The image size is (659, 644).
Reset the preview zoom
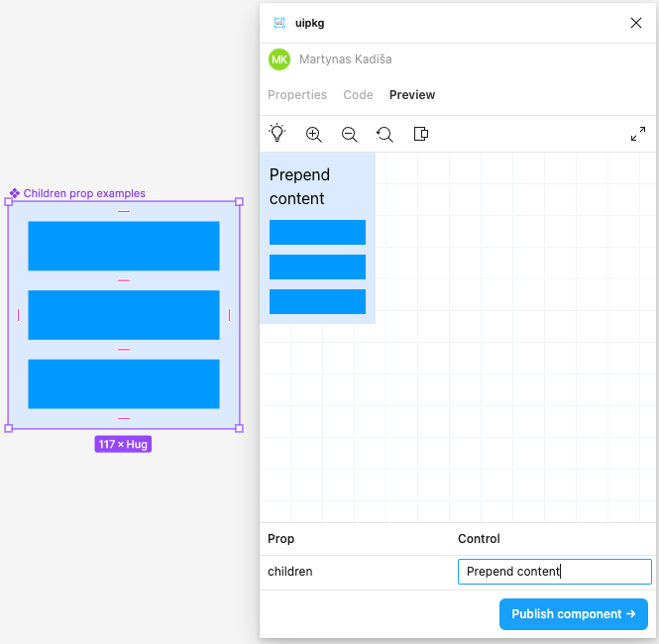click(384, 134)
